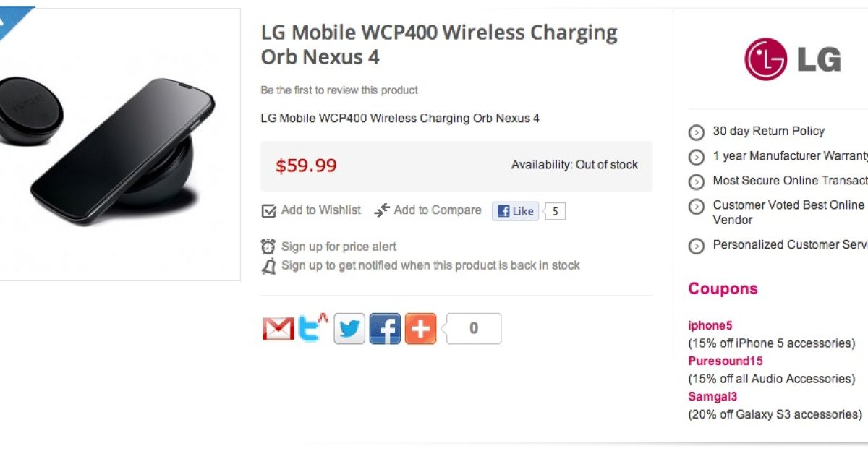Open the Add to Wishlist link
868x454 pixels.
(320, 210)
